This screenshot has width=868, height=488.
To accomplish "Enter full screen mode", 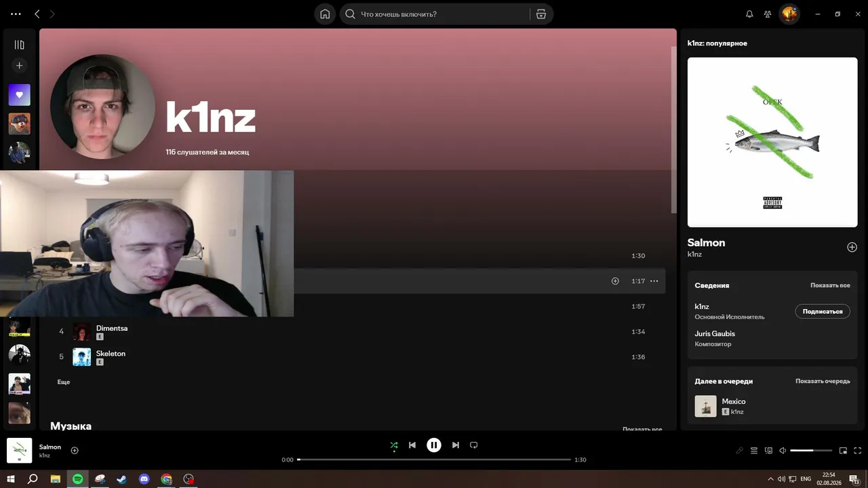I will click(x=858, y=451).
